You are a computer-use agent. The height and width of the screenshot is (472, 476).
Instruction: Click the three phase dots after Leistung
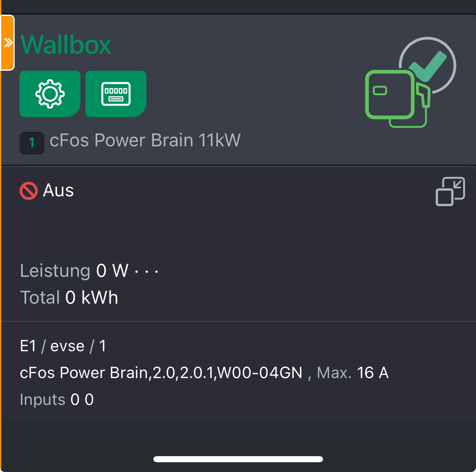click(146, 272)
